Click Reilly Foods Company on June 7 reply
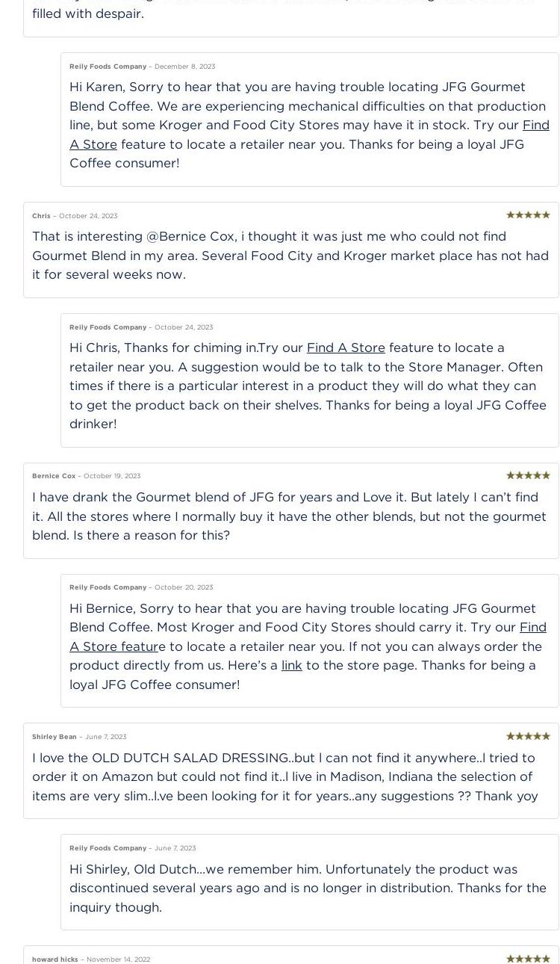The image size is (560, 964). pos(108,848)
